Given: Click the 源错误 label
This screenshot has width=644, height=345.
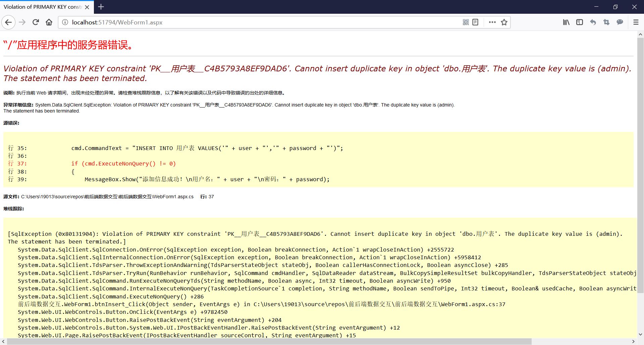Looking at the screenshot, I should pyautogui.click(x=11, y=123).
